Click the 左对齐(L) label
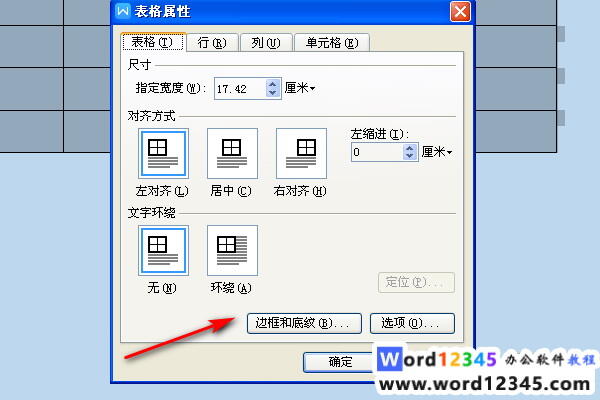Viewport: 600px width, 400px height. point(162,191)
